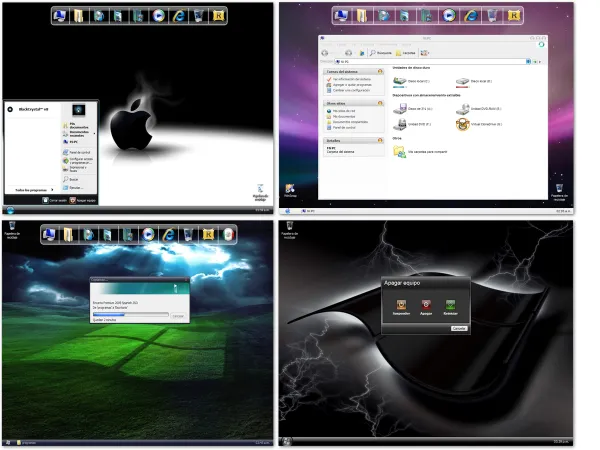The image size is (600, 450).
Task: Click Papelera de reciclaje on lightning desktop
Action: [289, 230]
